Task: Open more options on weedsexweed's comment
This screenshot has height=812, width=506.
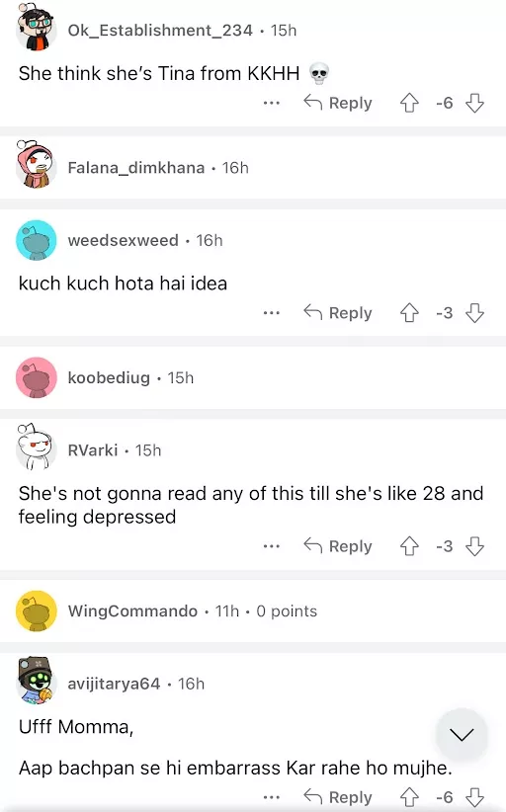Action: [272, 313]
